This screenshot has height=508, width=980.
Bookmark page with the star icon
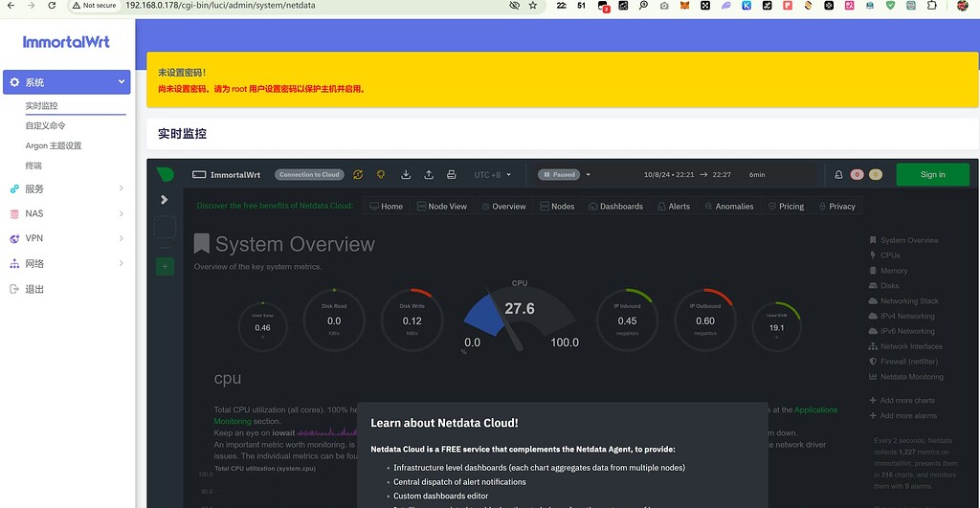click(532, 6)
